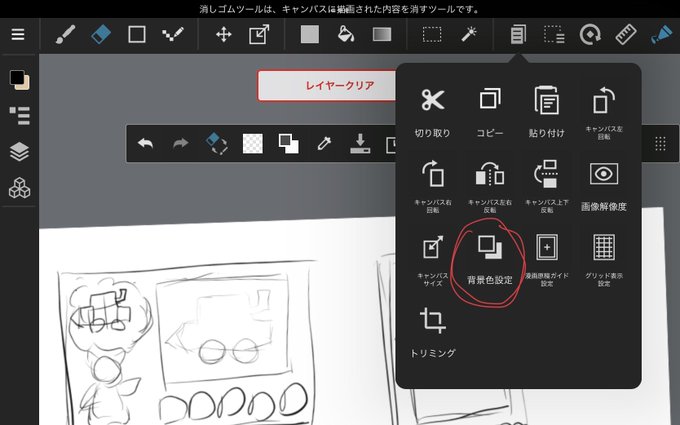This screenshot has width=680, height=425.
Task: Open キャンバスサイズ settings
Action: 432,260
